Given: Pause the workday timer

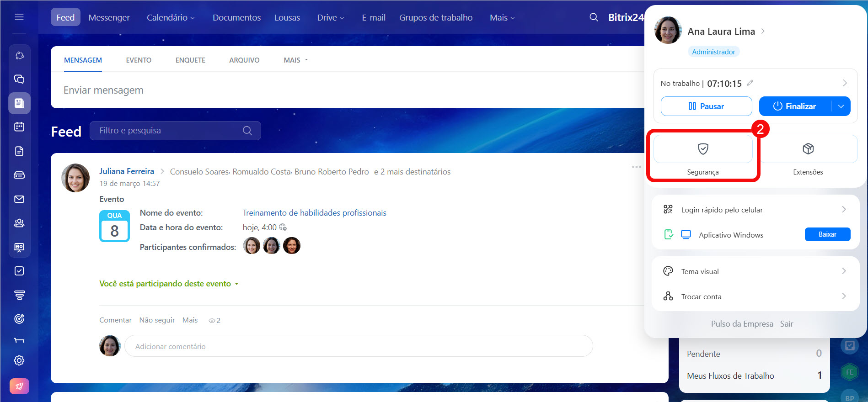Looking at the screenshot, I should coord(706,106).
